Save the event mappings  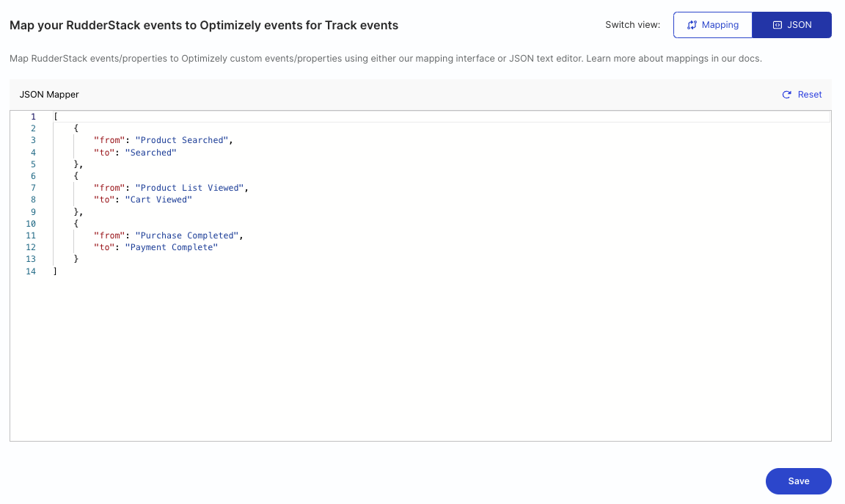(798, 481)
